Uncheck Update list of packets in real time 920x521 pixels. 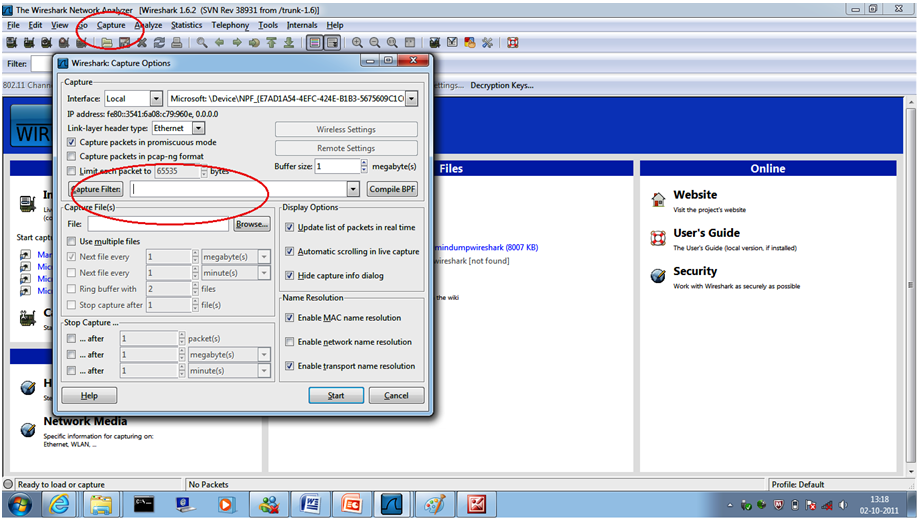coord(289,227)
